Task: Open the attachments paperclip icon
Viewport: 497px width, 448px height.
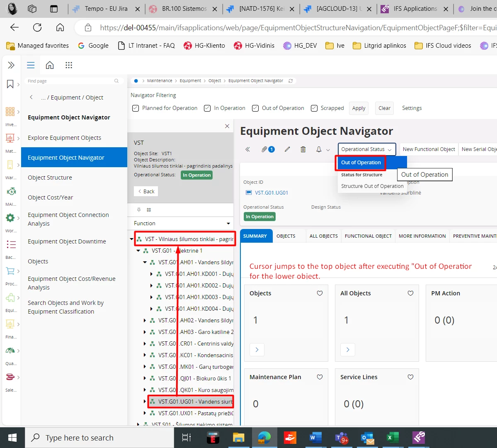Action: pos(264,149)
